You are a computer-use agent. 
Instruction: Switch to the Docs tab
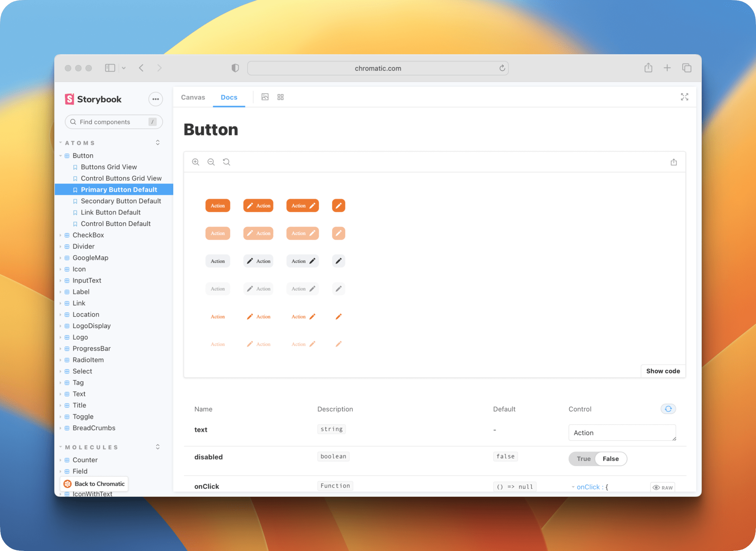click(x=229, y=97)
